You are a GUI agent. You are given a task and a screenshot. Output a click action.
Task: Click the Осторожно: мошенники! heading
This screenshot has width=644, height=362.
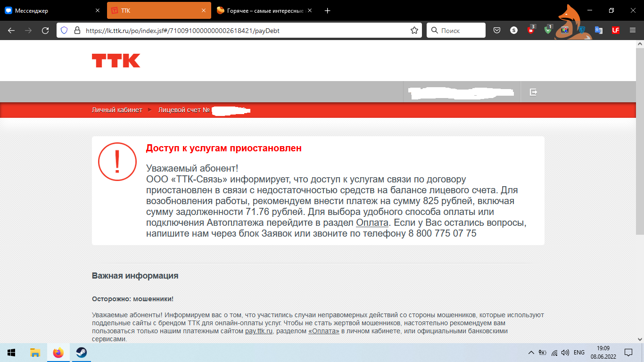[x=133, y=299]
